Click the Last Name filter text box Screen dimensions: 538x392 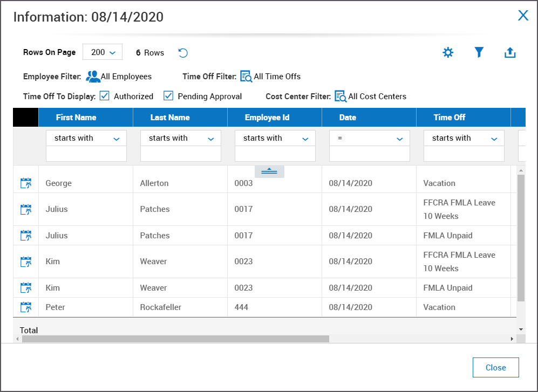coord(180,154)
